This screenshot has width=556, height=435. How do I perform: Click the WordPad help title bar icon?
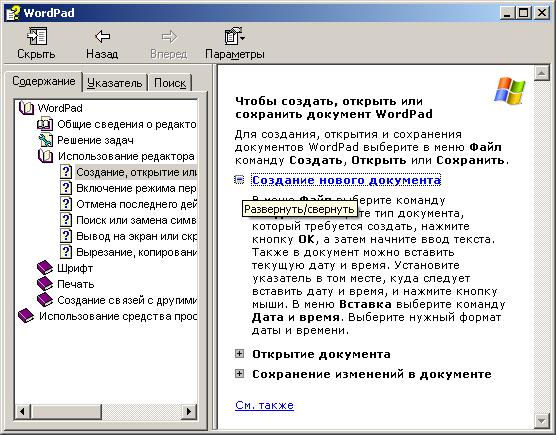click(13, 13)
